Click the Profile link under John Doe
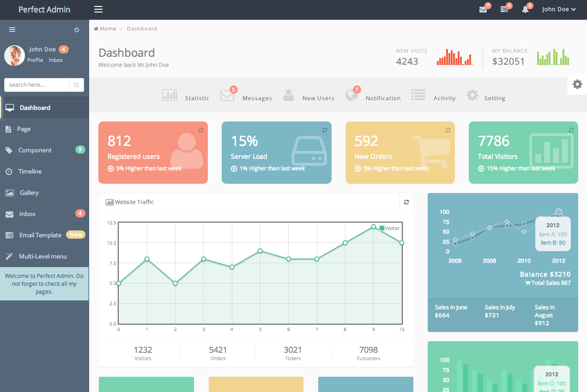Screen dimensions: 587x392 coord(35,60)
